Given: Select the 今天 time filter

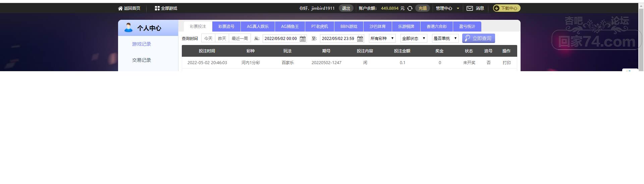Looking at the screenshot, I should pos(208,38).
